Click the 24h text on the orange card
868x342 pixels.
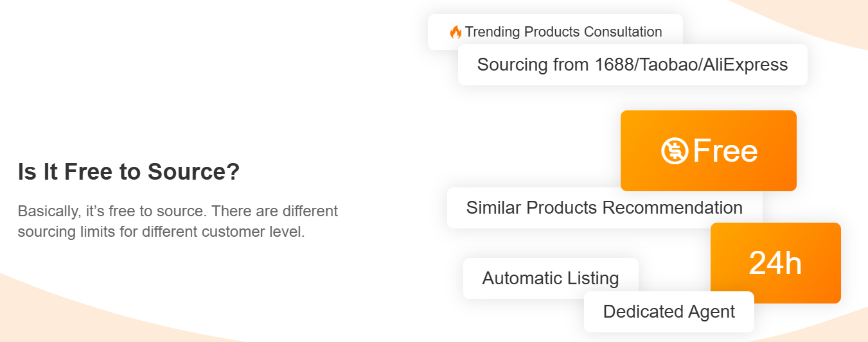tap(775, 263)
